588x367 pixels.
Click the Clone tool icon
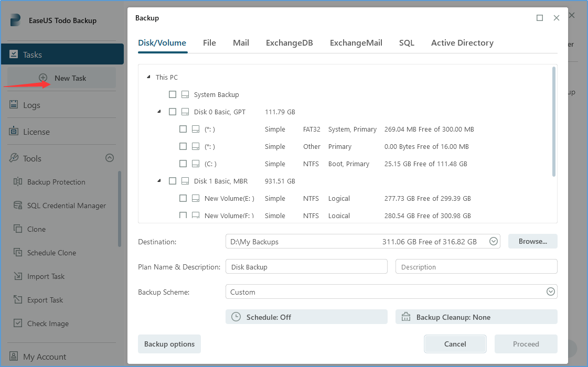tap(18, 229)
